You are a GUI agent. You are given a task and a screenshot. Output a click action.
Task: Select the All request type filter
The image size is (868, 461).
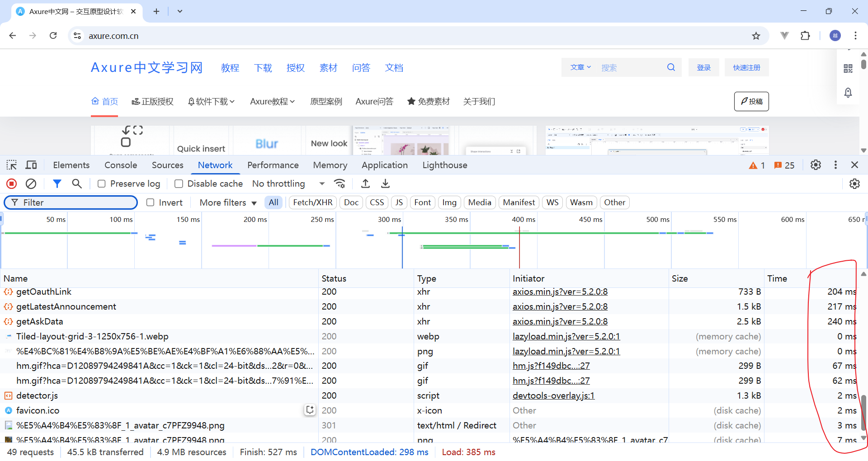click(x=274, y=202)
